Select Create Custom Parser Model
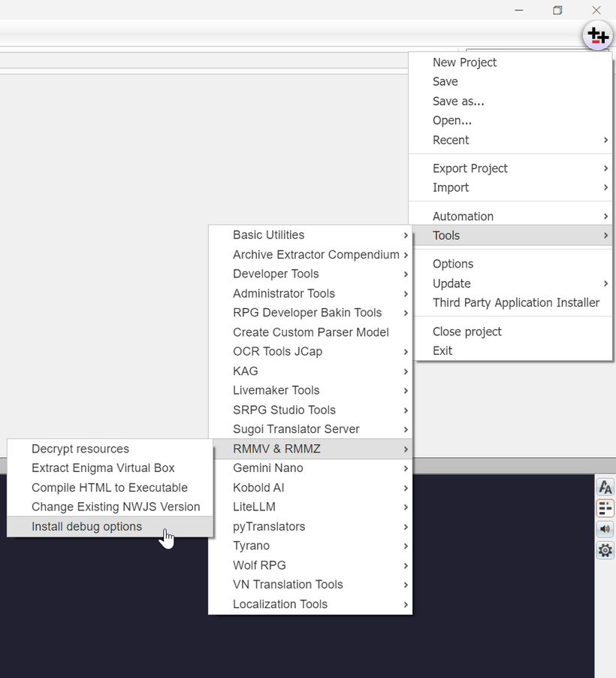The image size is (616, 678). point(310,332)
